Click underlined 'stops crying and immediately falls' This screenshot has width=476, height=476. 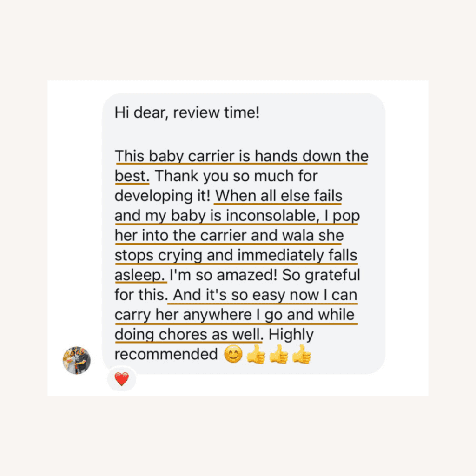[236, 256]
